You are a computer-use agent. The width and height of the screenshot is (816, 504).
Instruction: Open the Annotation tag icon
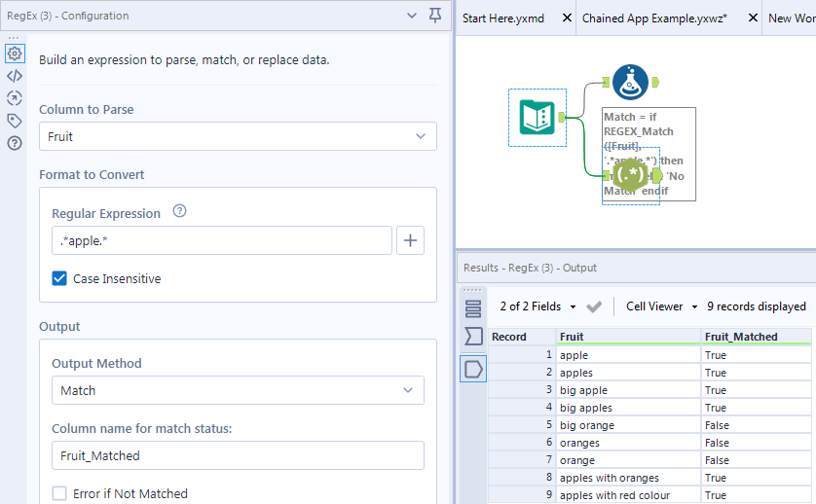tap(15, 121)
